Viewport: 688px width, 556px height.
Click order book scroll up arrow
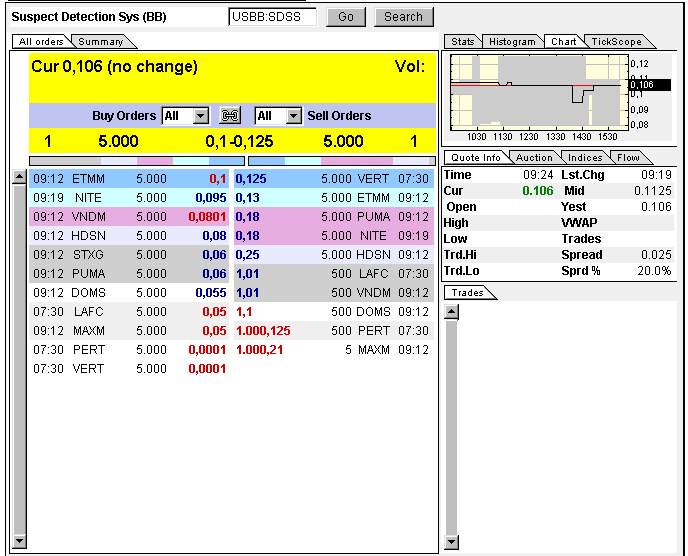coord(19,177)
